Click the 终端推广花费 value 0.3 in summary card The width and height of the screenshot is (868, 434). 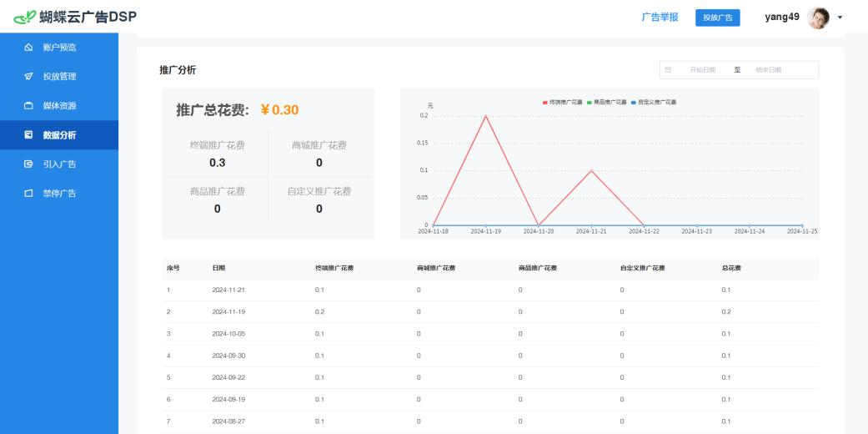click(217, 163)
